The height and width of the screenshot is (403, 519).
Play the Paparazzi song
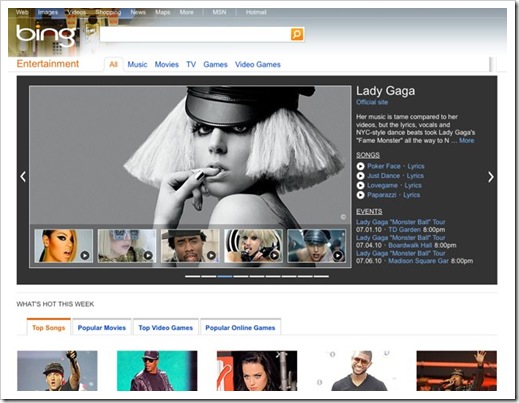(360, 195)
